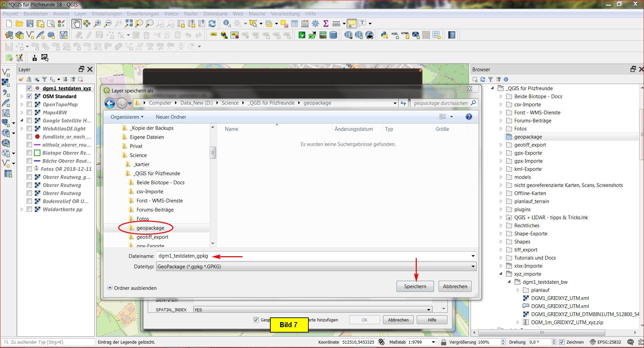
Task: Open the attribute table icon
Action: click(x=295, y=24)
